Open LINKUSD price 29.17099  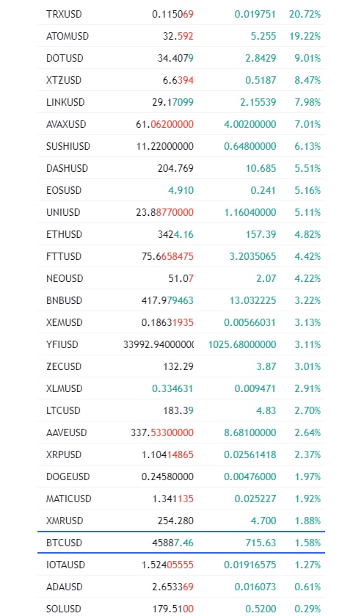pyautogui.click(x=172, y=102)
